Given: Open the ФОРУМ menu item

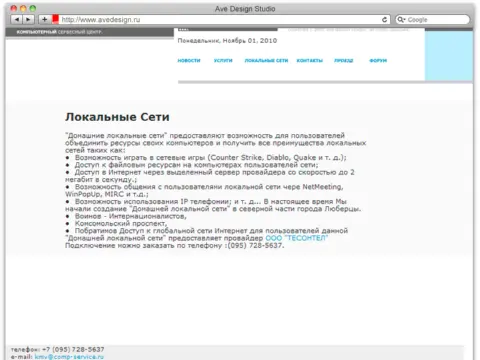Looking at the screenshot, I should 378,60.
